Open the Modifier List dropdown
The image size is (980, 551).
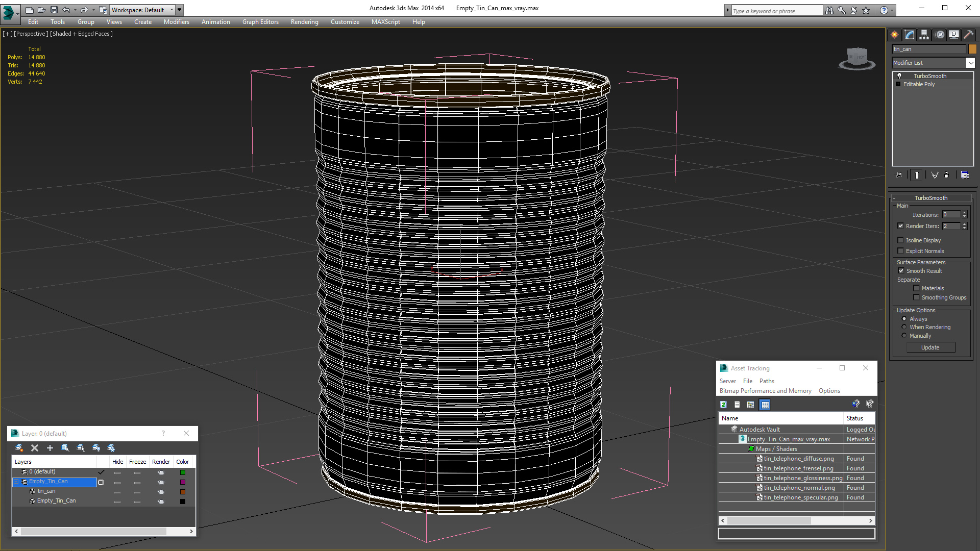(970, 63)
